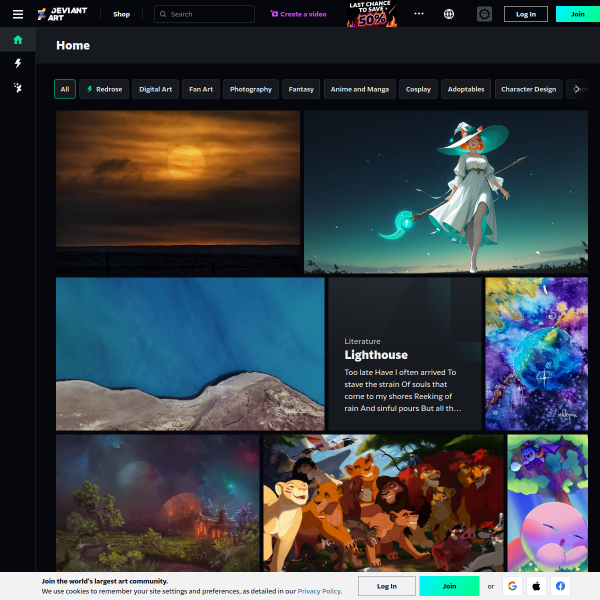
Task: Open the Shop link
Action: [x=121, y=14]
